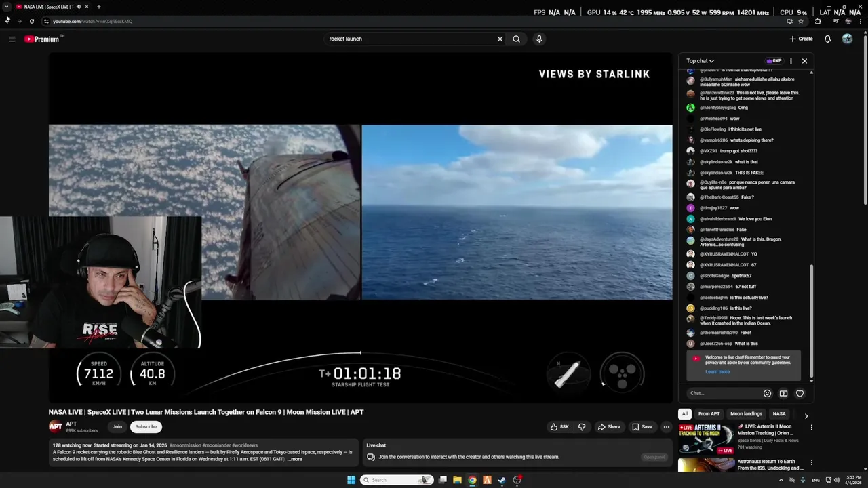The image size is (868, 488).
Task: Open Google Chrome from taskbar
Action: point(472,480)
